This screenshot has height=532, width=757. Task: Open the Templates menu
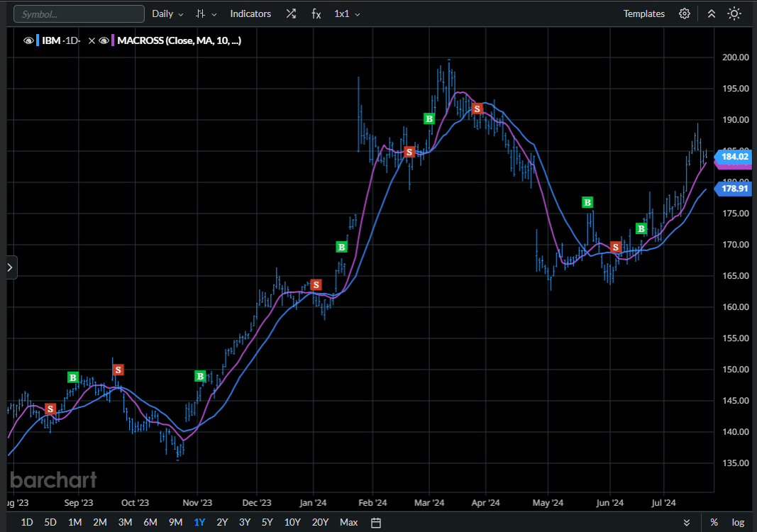[x=643, y=14]
